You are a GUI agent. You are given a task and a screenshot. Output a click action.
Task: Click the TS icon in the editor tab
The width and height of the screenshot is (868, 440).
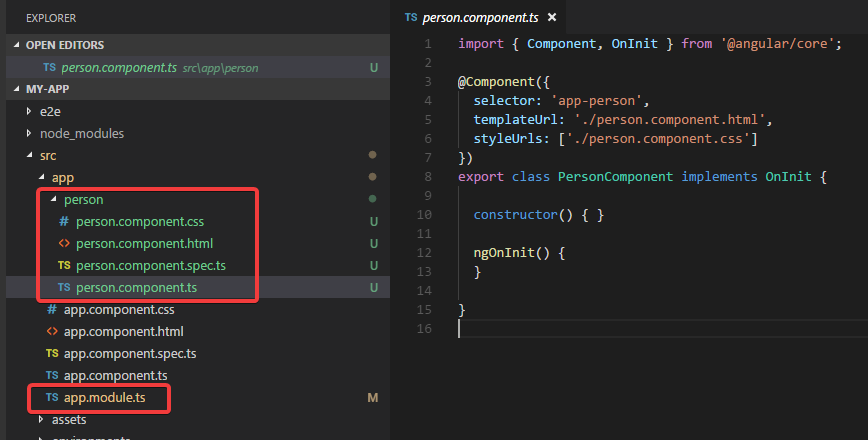411,18
